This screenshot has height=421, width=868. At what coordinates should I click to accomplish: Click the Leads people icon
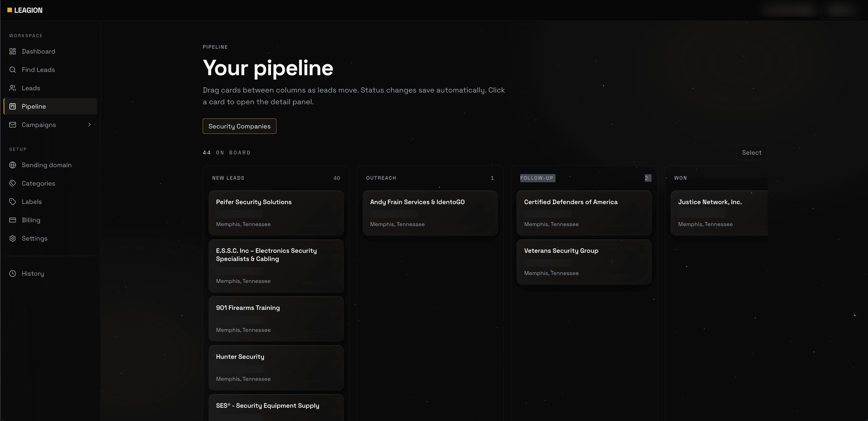coord(12,88)
